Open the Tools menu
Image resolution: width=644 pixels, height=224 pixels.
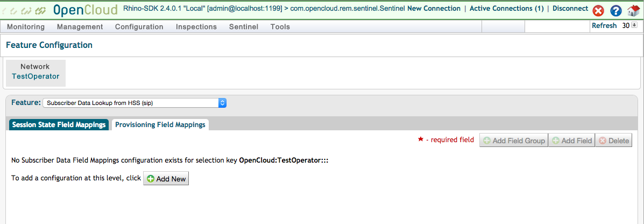pyautogui.click(x=280, y=27)
